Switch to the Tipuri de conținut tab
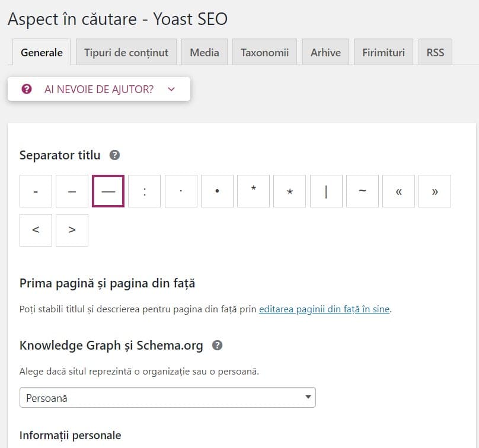Screen dimensions: 479x448 click(126, 52)
